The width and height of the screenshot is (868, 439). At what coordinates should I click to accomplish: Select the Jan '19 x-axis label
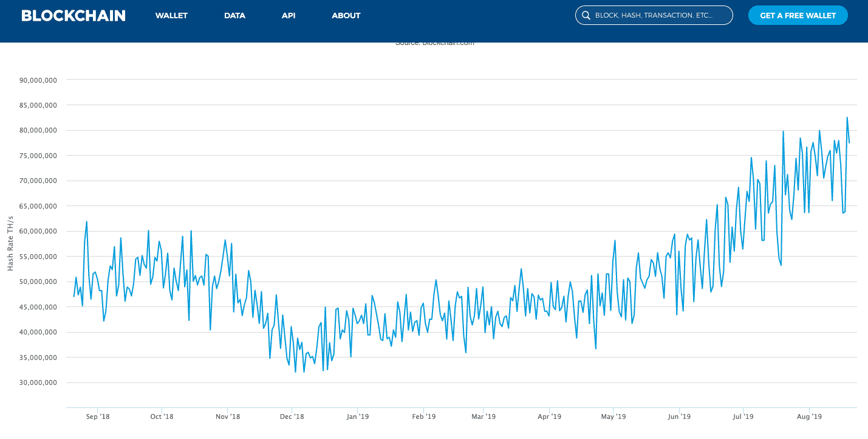358,417
